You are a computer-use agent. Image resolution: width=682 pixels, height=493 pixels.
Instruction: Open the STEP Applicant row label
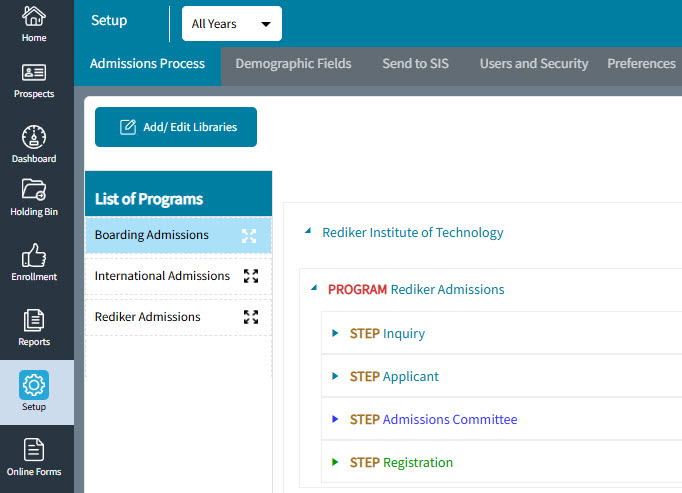tap(394, 376)
